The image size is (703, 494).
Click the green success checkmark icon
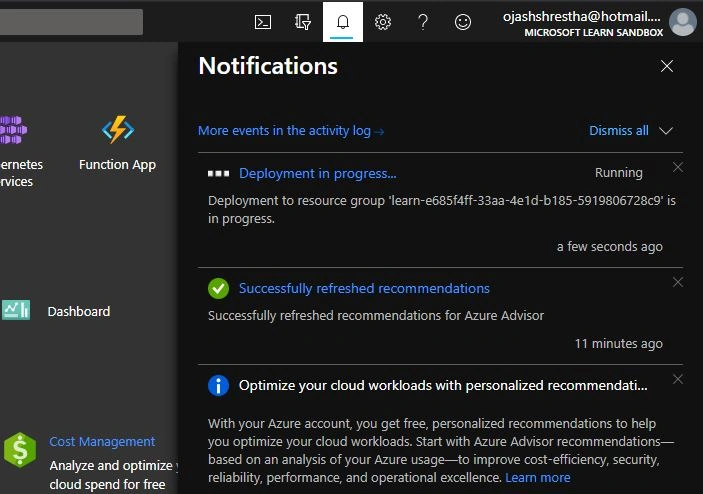click(218, 288)
